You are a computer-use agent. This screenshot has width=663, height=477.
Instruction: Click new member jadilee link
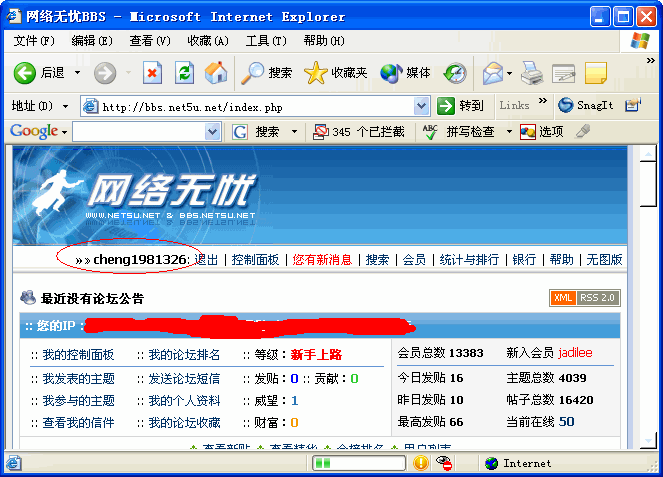(x=575, y=353)
